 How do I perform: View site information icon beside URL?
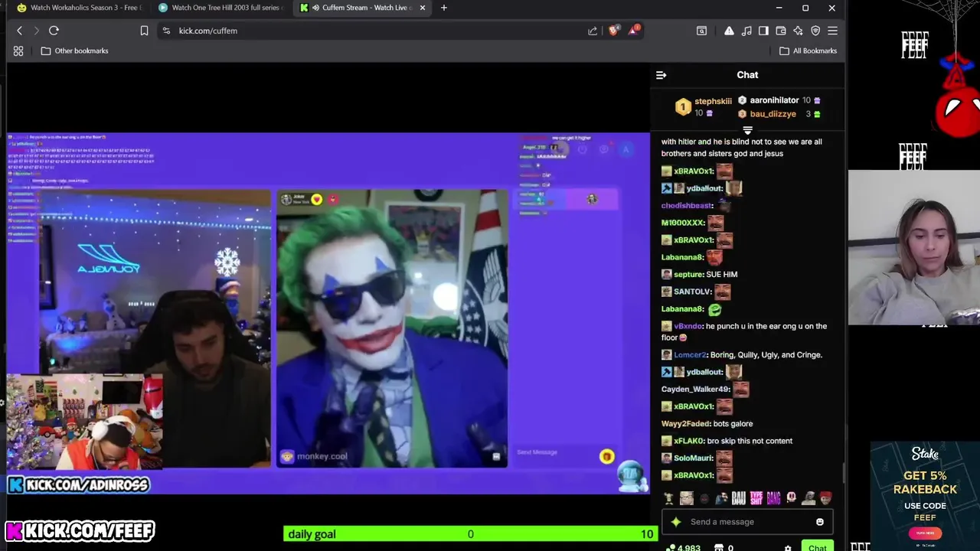pyautogui.click(x=166, y=31)
